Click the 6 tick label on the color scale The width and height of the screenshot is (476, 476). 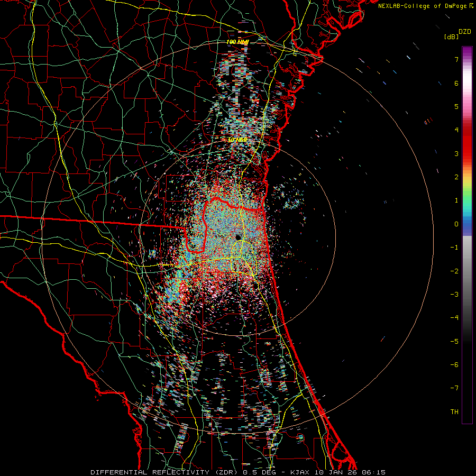456,83
